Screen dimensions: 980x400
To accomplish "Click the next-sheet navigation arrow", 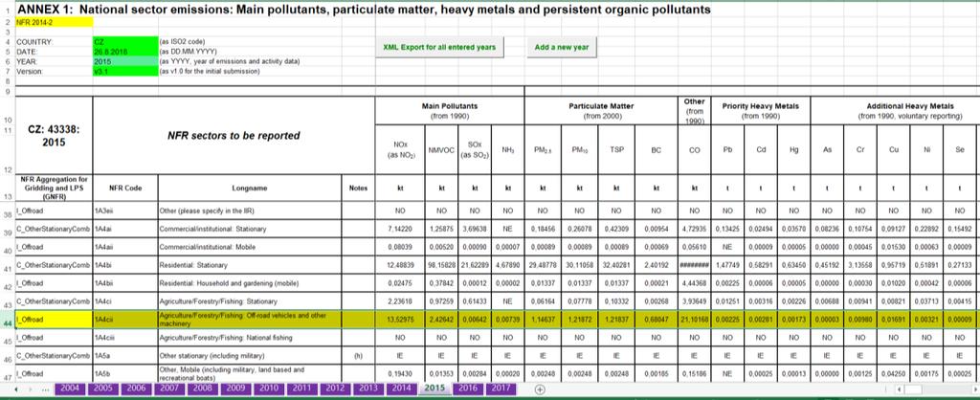I will click(32, 389).
